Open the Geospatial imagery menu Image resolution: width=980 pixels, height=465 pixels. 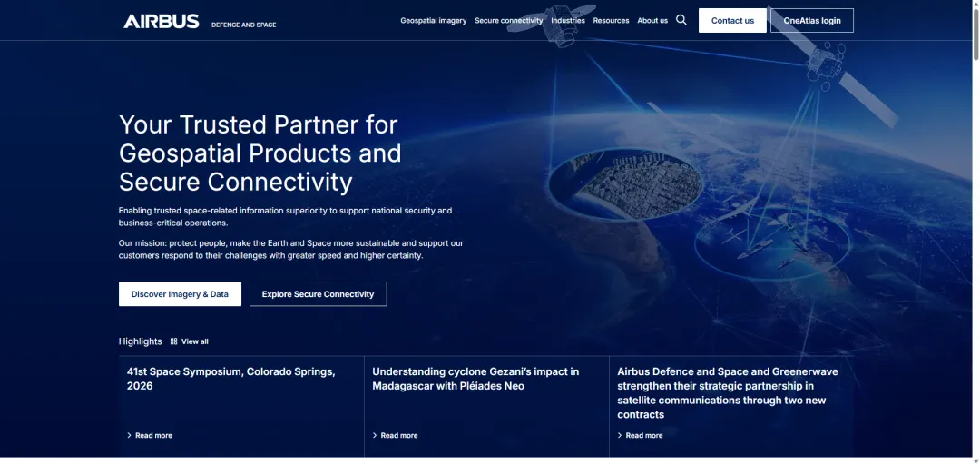433,21
